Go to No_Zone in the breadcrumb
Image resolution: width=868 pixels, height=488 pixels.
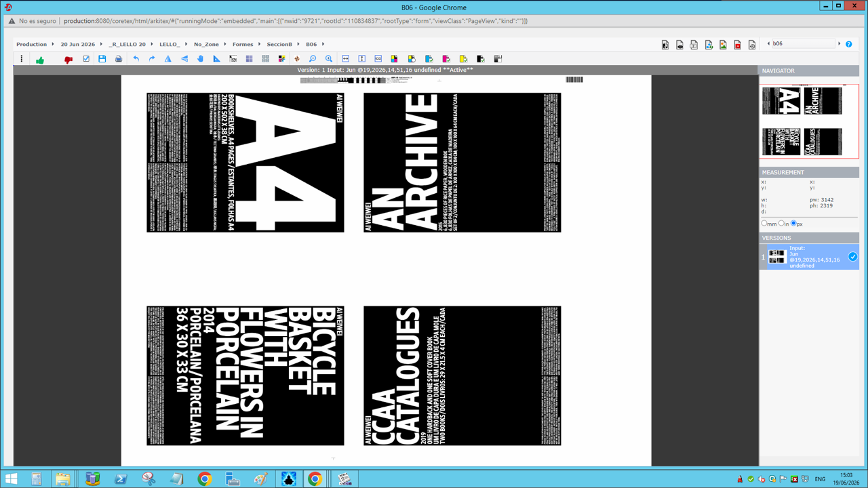tap(206, 45)
